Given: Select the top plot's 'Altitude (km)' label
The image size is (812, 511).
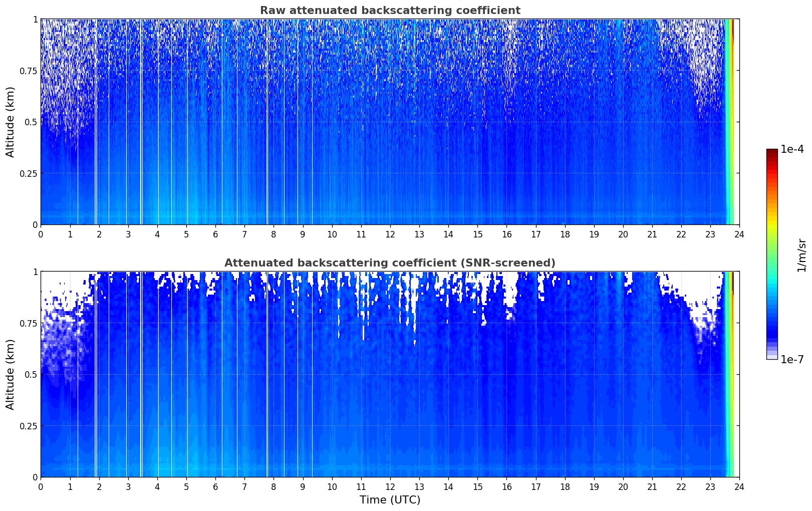Looking at the screenshot, I should click(x=11, y=122).
